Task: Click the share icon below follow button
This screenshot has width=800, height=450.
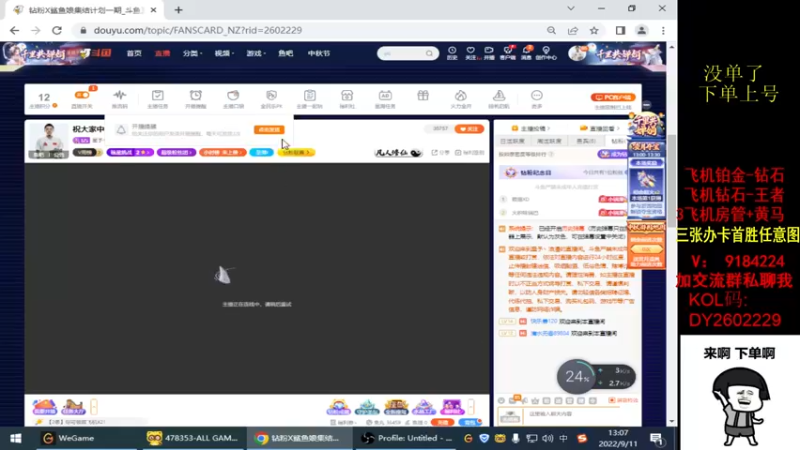Action: click(434, 153)
